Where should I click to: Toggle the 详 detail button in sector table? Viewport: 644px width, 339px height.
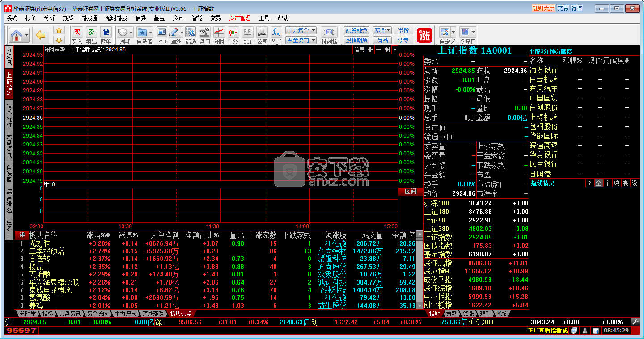pyautogui.click(x=21, y=235)
